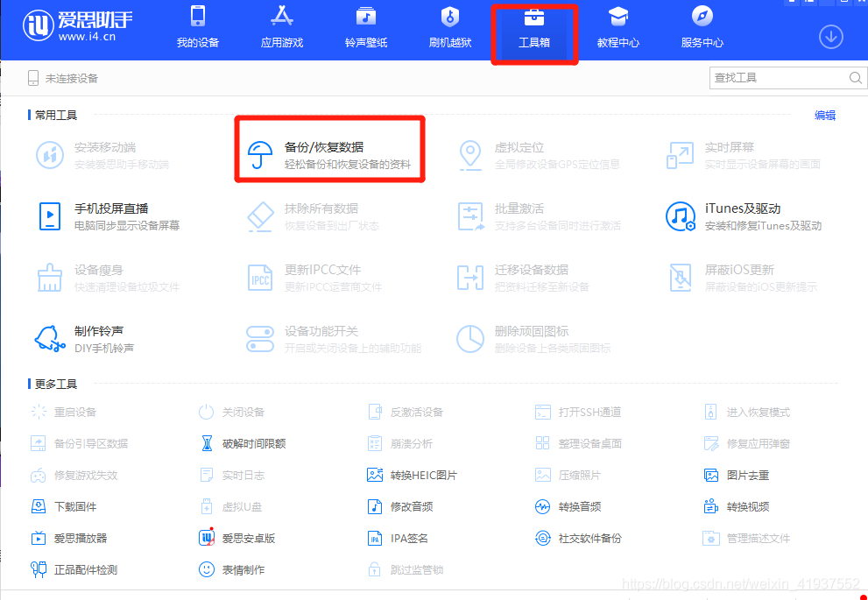Click the 编辑 link
This screenshot has height=600, width=868.
pyautogui.click(x=824, y=116)
